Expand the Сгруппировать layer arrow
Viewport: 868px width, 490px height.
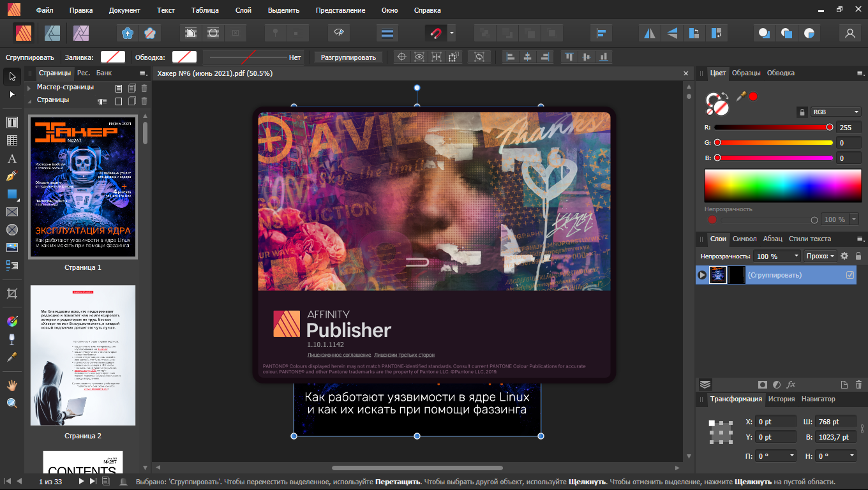pyautogui.click(x=702, y=275)
